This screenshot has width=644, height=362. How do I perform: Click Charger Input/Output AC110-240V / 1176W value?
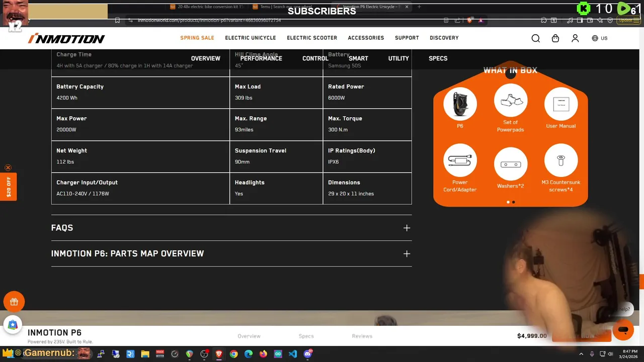pos(83,194)
